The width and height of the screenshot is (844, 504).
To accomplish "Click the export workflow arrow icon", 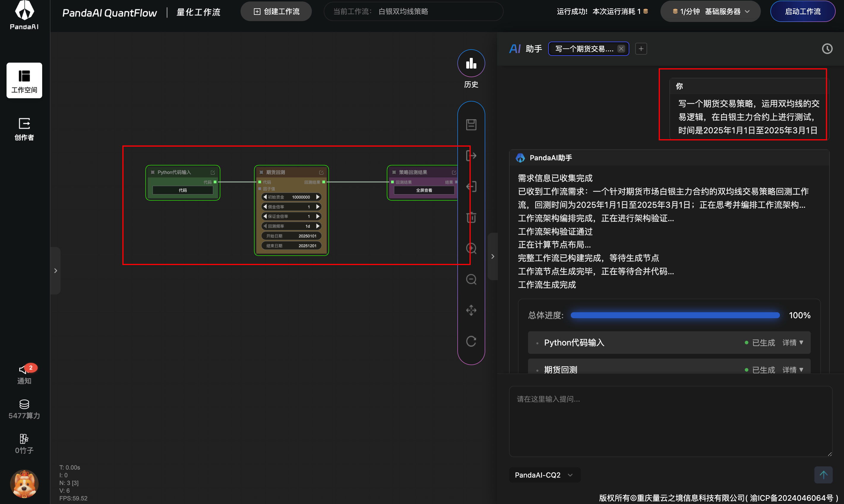I will tap(471, 156).
